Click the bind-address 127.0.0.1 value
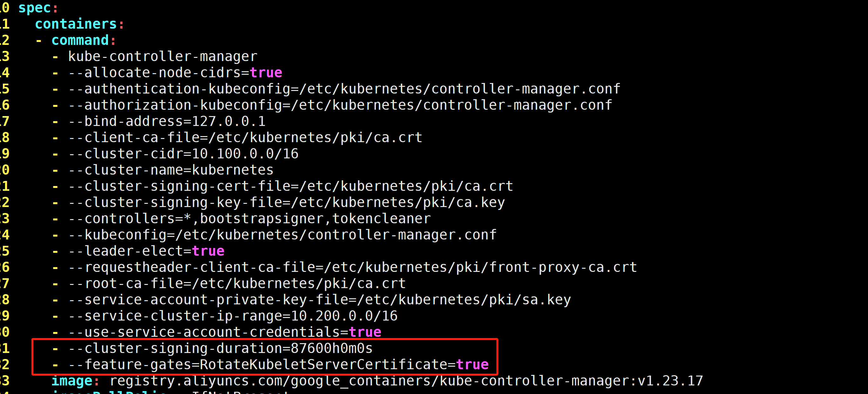 coord(228,121)
